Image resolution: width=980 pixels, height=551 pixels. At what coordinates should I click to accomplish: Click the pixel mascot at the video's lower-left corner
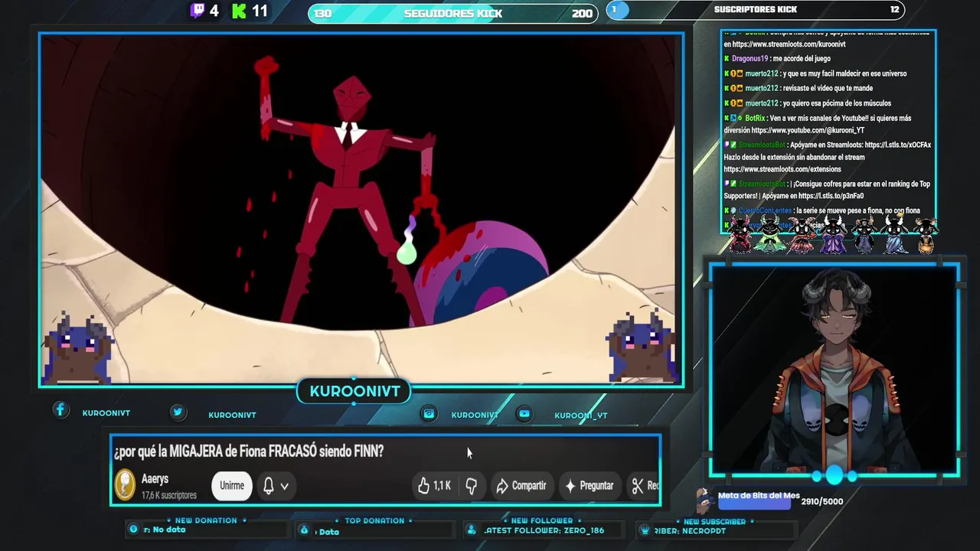click(x=79, y=348)
